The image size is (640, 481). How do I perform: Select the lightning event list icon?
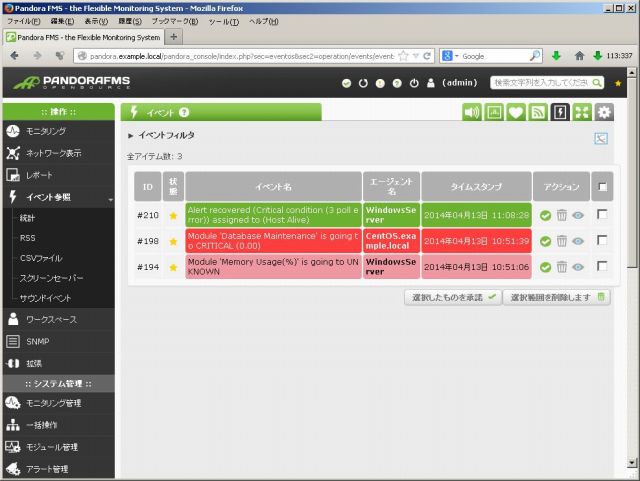(x=560, y=112)
